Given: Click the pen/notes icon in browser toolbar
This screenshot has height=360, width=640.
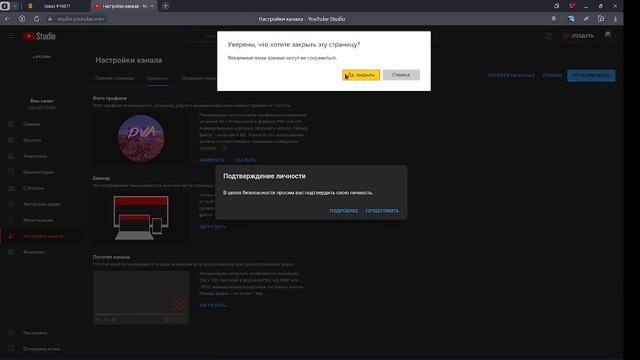Looking at the screenshot, I should pos(586,19).
